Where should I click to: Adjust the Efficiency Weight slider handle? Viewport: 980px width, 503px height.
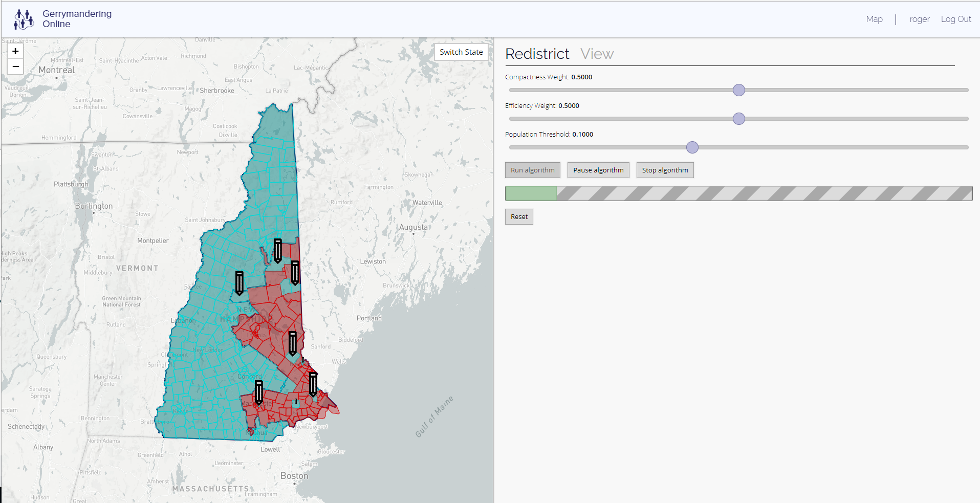pos(738,119)
